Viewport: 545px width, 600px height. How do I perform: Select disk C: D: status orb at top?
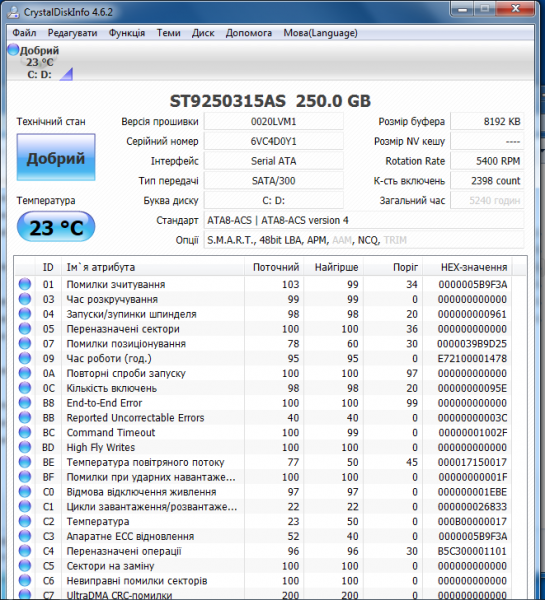click(13, 49)
